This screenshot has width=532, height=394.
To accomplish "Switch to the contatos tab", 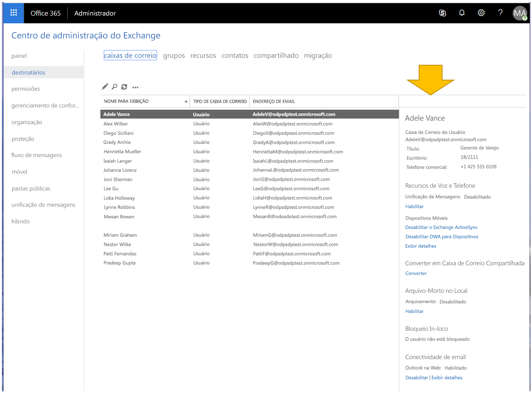I will coord(235,55).
